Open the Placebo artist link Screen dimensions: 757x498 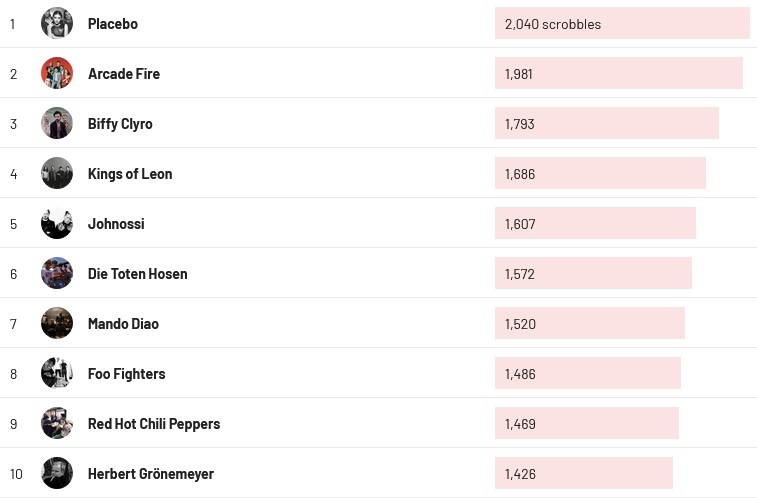pos(113,23)
